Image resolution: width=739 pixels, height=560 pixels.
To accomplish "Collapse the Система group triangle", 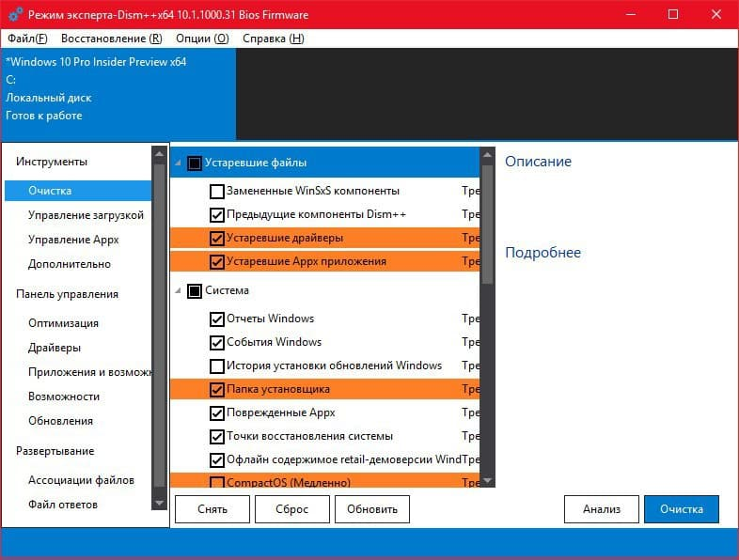I will click(x=178, y=290).
